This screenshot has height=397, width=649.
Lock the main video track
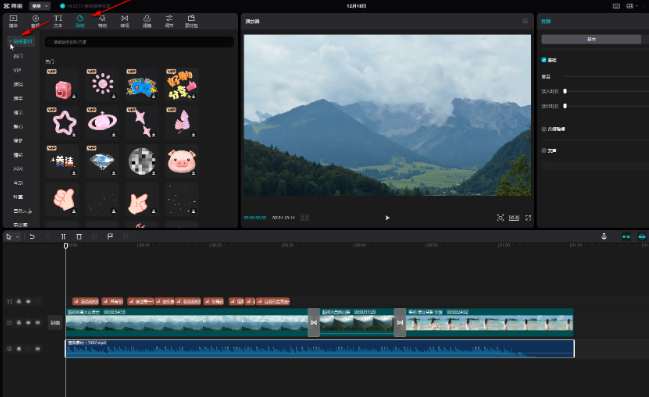pos(19,322)
